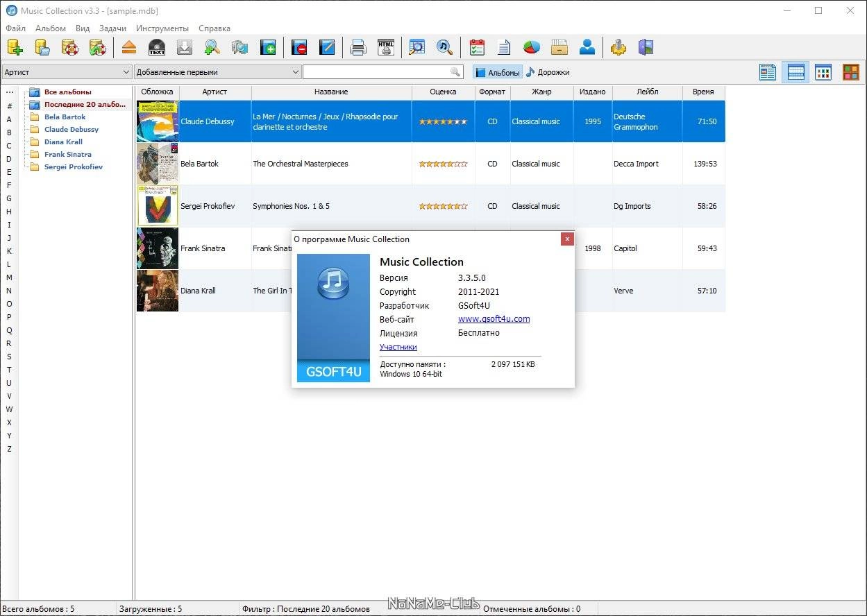Select the table rows view icon
The height and width of the screenshot is (616, 867).
click(x=796, y=72)
